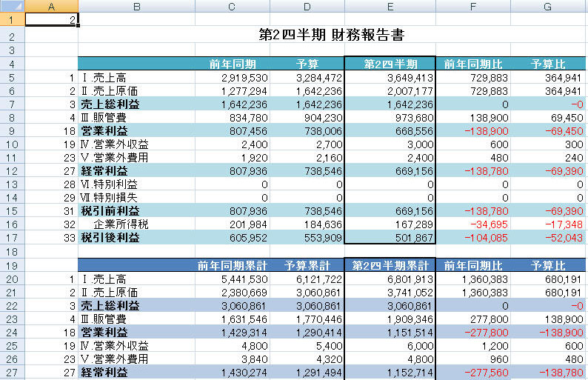
Task: Click cell value 3,649,413
Action: (410, 78)
